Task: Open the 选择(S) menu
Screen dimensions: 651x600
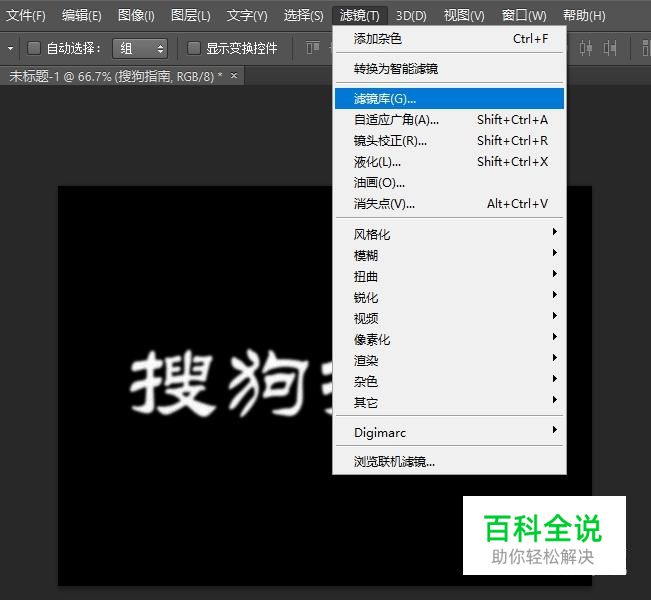Action: (x=303, y=16)
